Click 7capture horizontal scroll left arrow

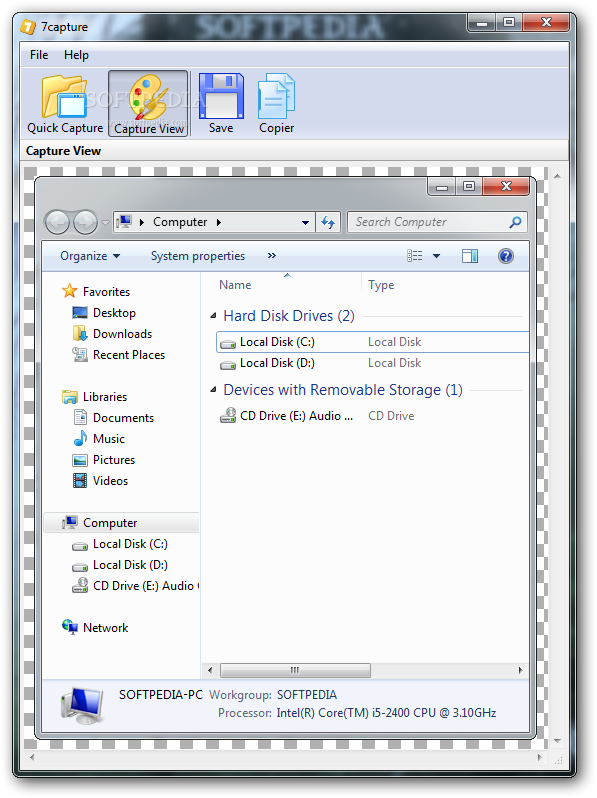pyautogui.click(x=32, y=757)
